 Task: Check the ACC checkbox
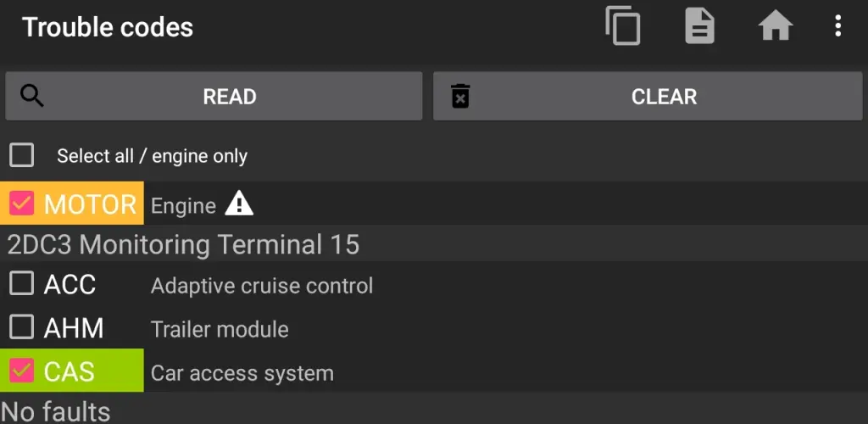(21, 283)
